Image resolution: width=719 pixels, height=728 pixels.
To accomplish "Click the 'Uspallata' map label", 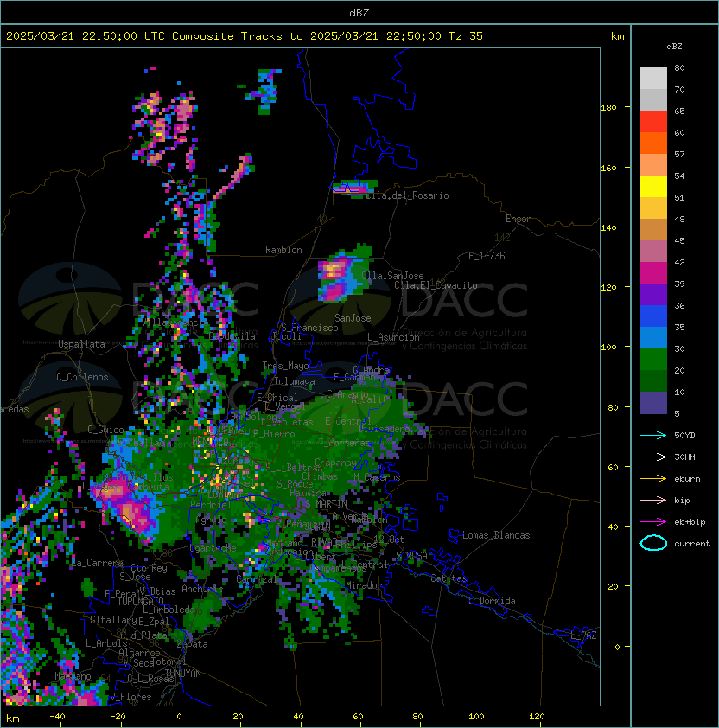I will pyautogui.click(x=81, y=344).
